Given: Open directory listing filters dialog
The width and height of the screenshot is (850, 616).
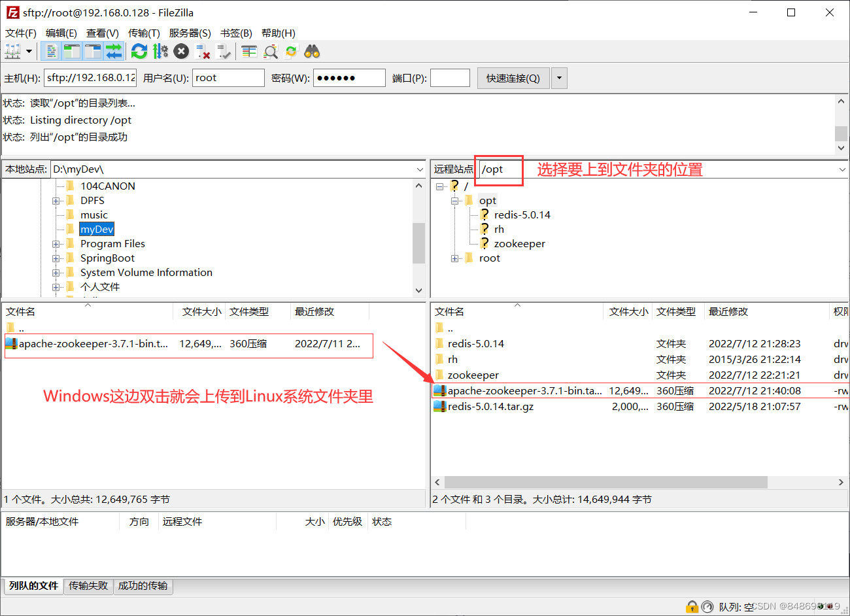Looking at the screenshot, I should coord(249,51).
